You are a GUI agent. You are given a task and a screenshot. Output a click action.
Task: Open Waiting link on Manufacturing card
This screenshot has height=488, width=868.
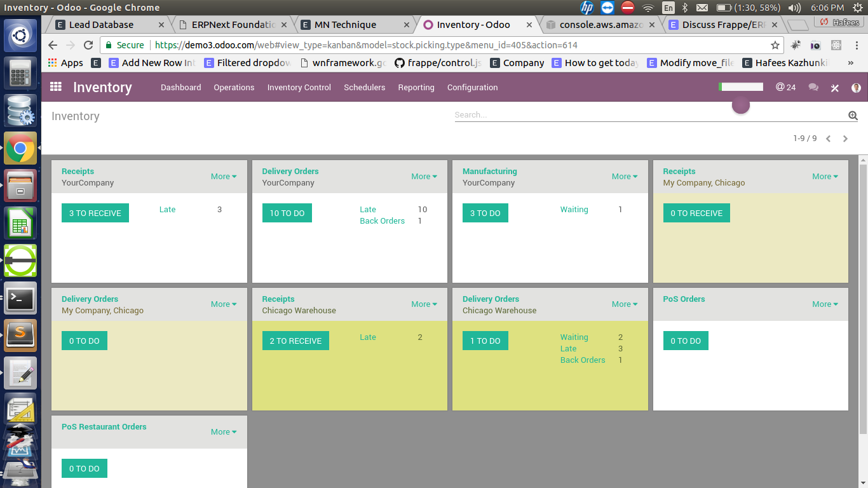click(x=574, y=210)
